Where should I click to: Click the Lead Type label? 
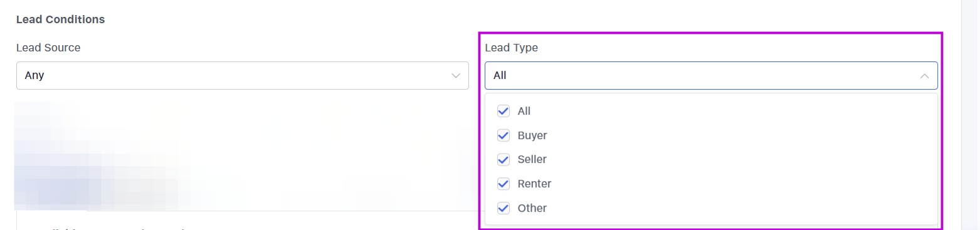[511, 48]
